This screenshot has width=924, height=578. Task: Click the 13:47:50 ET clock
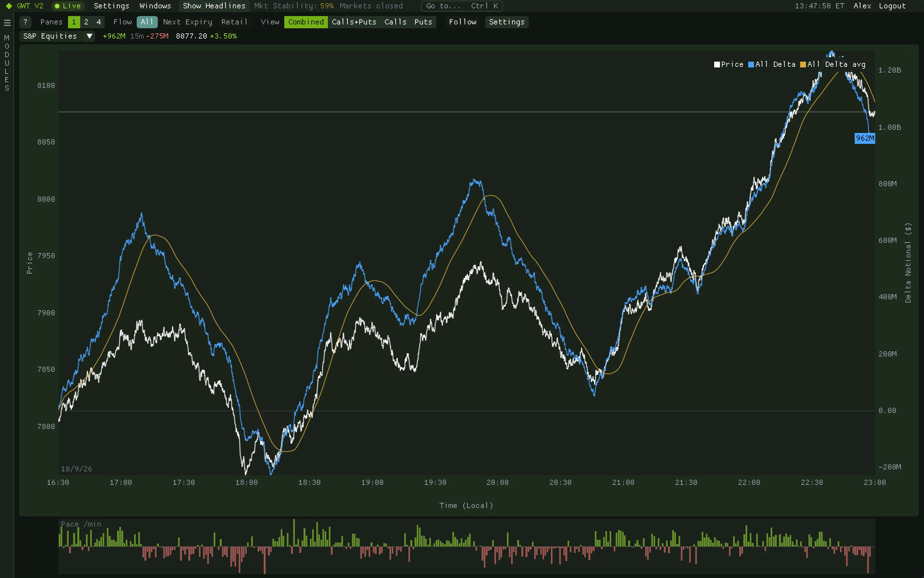(x=819, y=6)
